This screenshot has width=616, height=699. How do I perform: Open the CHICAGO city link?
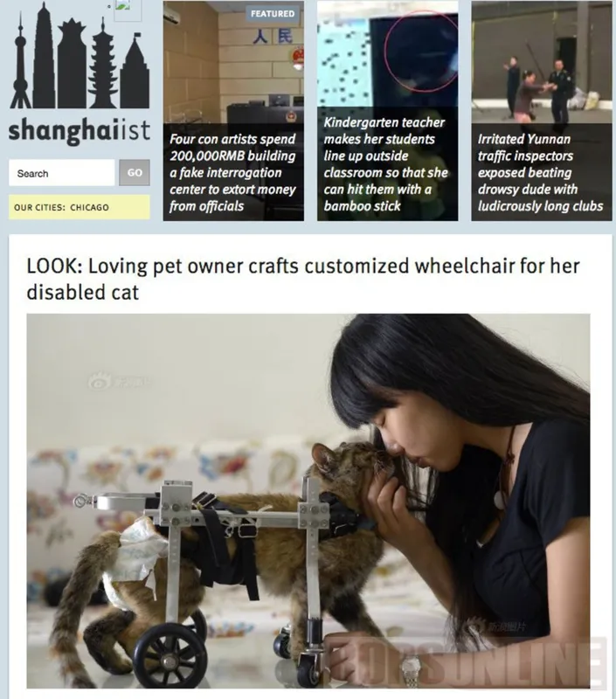tap(90, 207)
